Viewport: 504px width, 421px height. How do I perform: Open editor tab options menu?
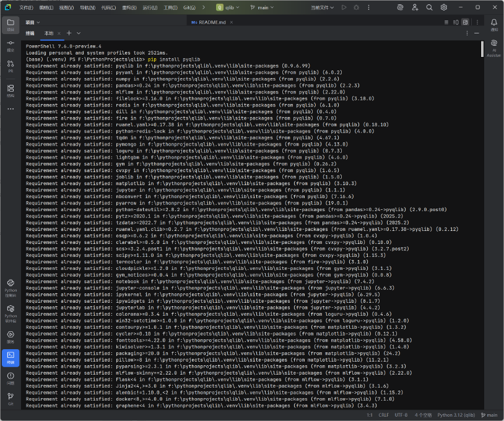(477, 22)
